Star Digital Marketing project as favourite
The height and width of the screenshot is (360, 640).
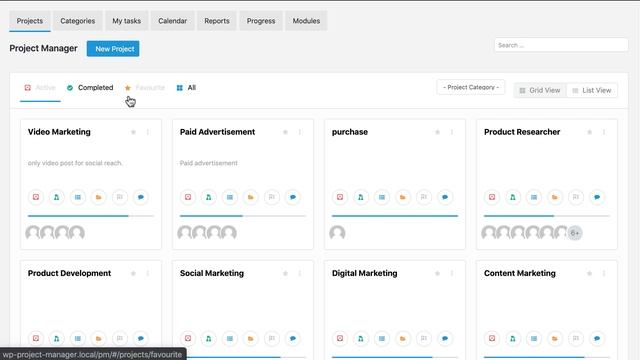coord(438,273)
